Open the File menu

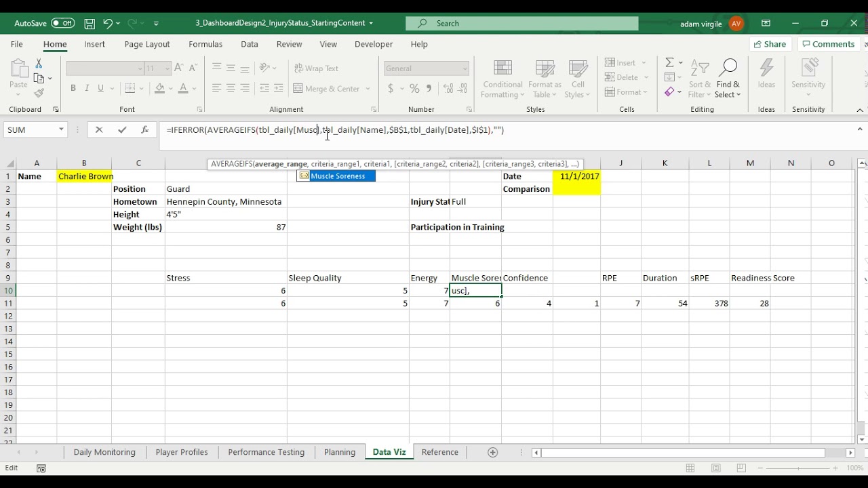(17, 44)
